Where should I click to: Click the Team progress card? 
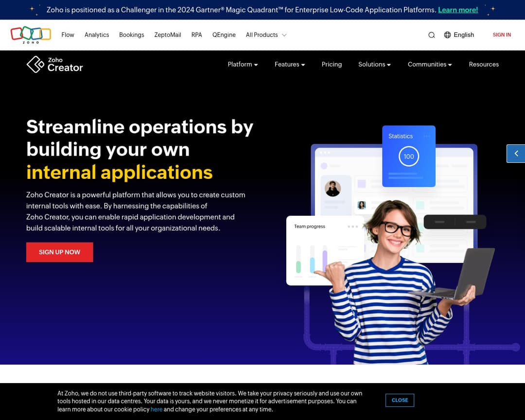(x=325, y=250)
